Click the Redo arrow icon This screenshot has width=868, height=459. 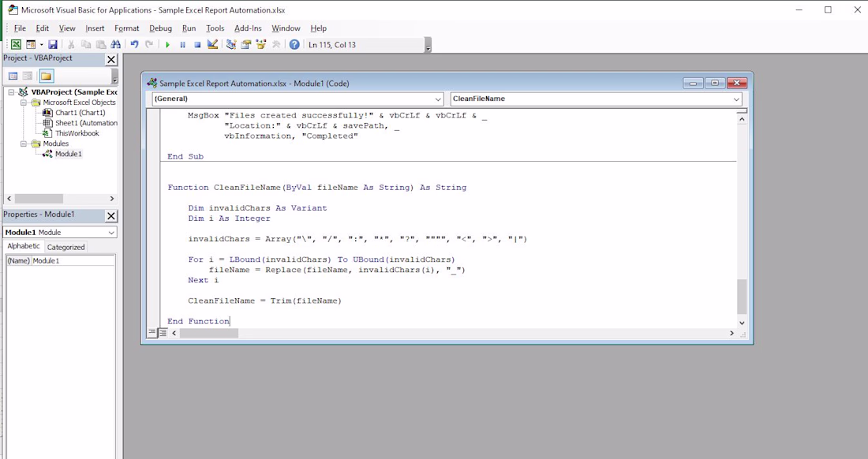pos(149,45)
